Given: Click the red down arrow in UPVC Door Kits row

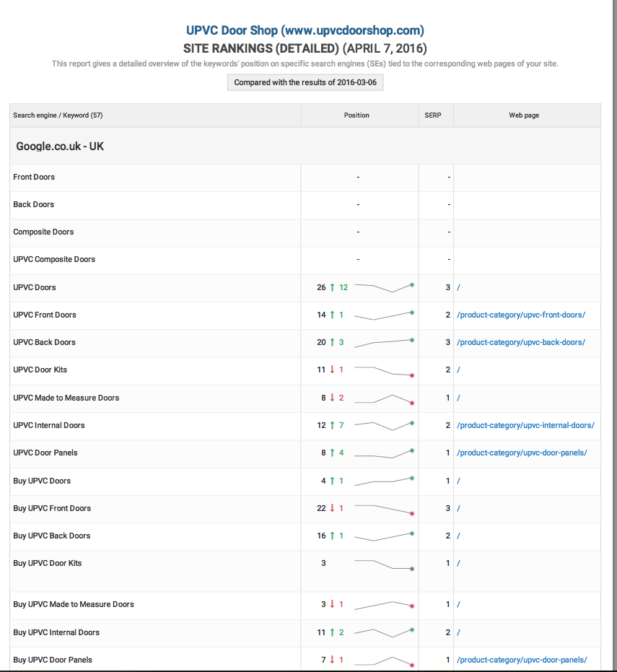Looking at the screenshot, I should (x=332, y=370).
